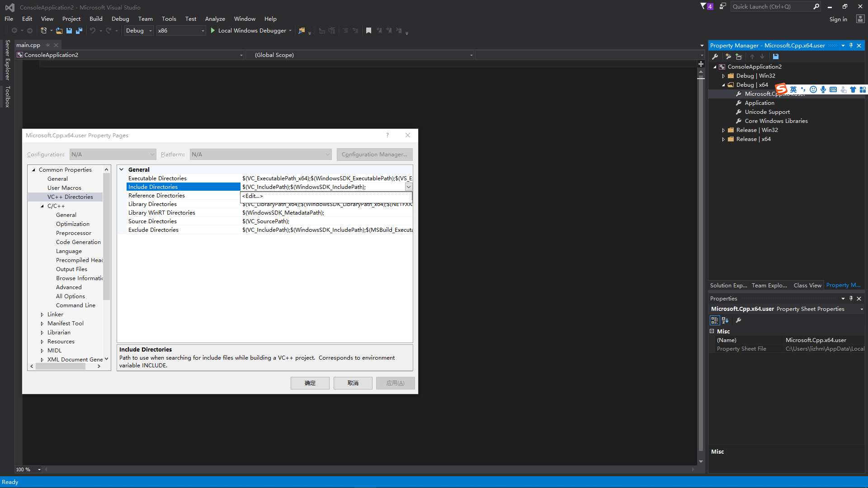Click Add Existing Property Sheet icon
868x488 pixels.
tap(739, 56)
